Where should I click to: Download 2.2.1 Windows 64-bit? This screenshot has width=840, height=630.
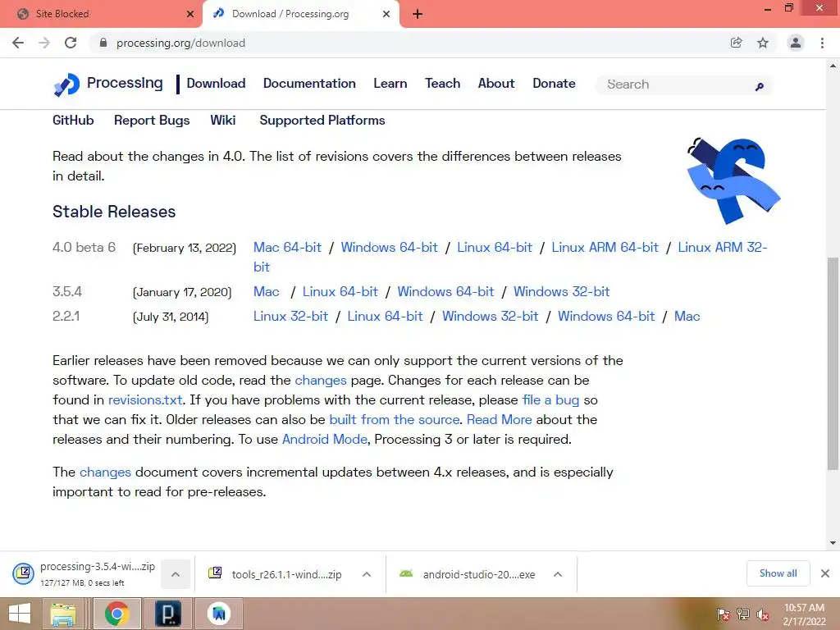click(x=606, y=317)
